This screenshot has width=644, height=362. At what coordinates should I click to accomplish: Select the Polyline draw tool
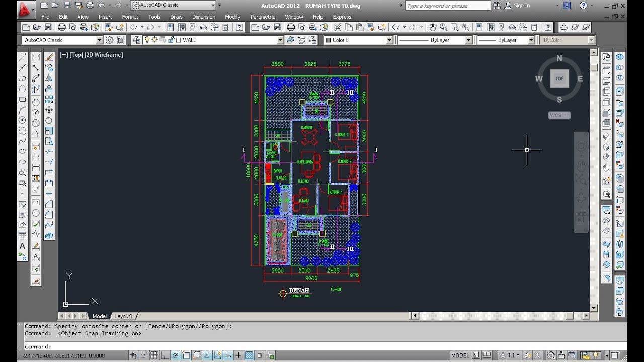(x=22, y=78)
